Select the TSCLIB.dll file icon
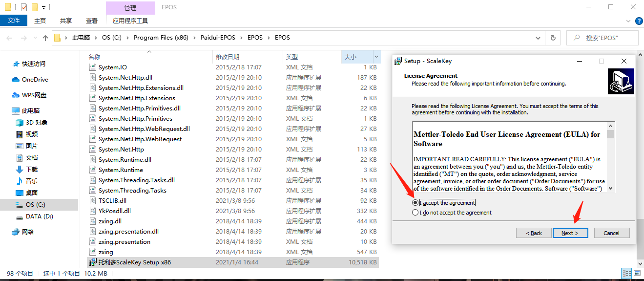The height and width of the screenshot is (281, 644). (x=93, y=201)
